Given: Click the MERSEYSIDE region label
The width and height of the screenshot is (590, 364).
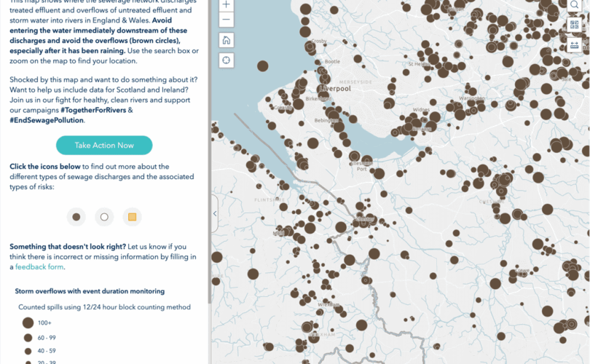Looking at the screenshot, I should [x=355, y=82].
